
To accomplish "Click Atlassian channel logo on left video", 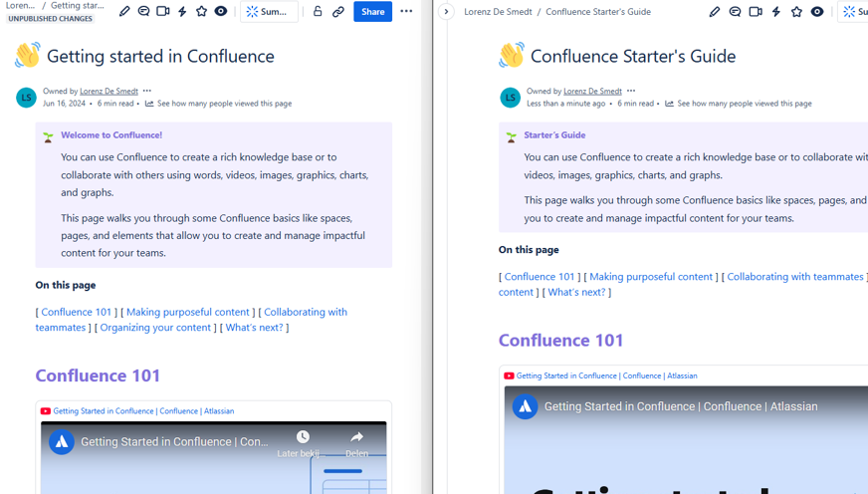I will [62, 442].
